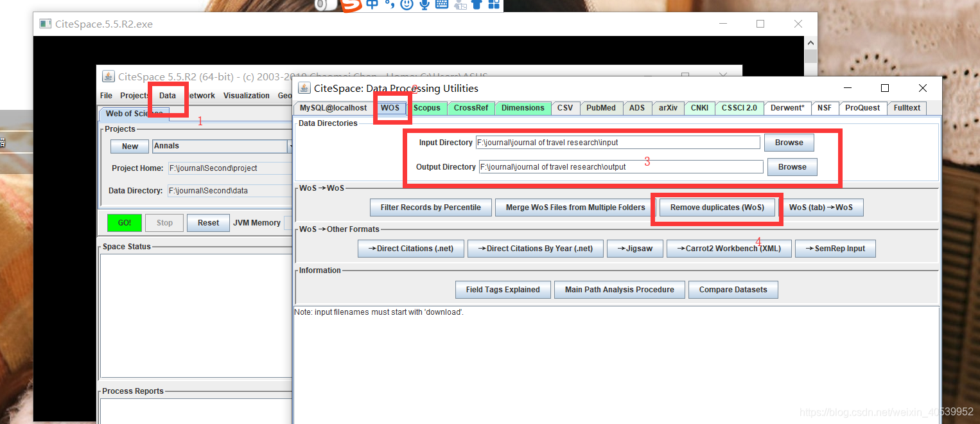Activate Sogou voice input microphone
The image size is (980, 424).
(424, 4)
